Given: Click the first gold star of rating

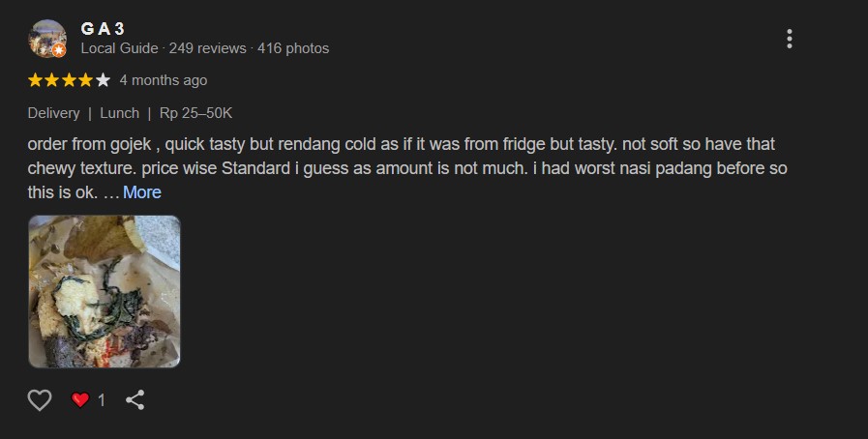Looking at the screenshot, I should (x=35, y=80).
